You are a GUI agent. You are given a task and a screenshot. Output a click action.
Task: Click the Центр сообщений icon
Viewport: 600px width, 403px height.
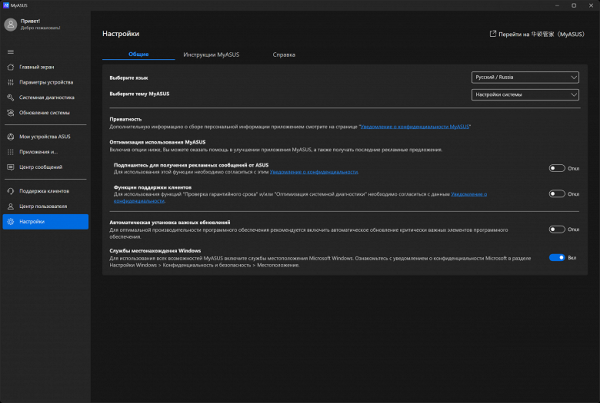pyautogui.click(x=10, y=167)
